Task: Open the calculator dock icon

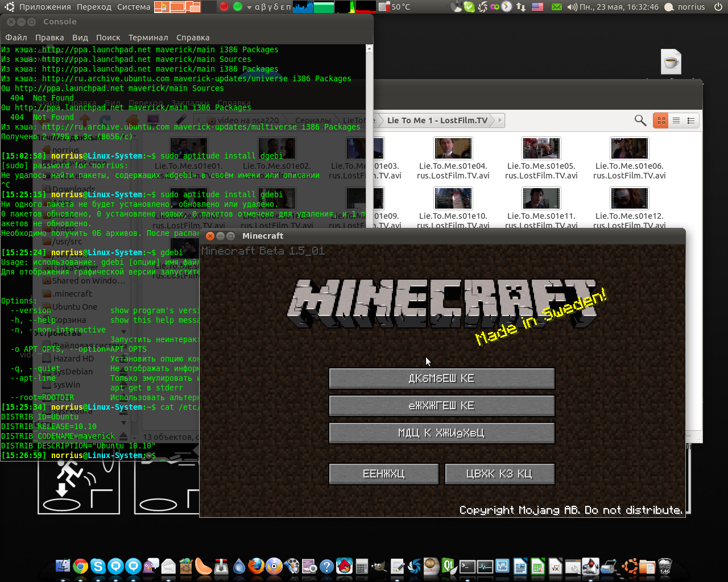Action: coord(362,566)
